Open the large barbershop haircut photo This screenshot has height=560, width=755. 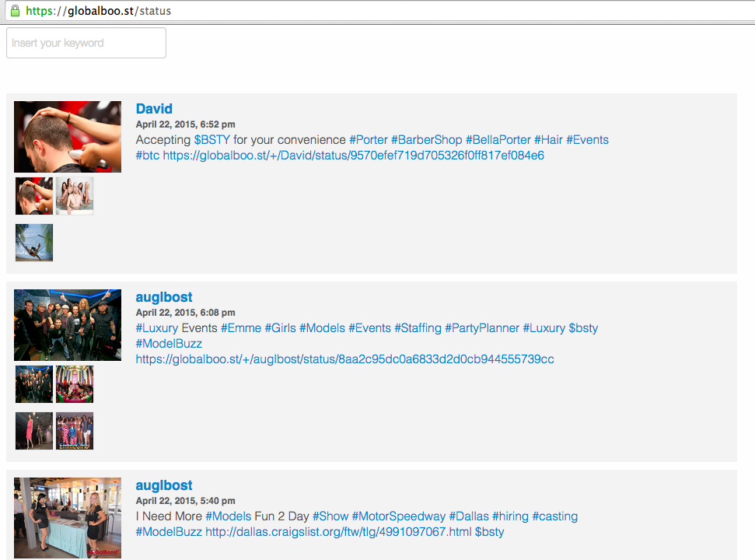pos(68,137)
